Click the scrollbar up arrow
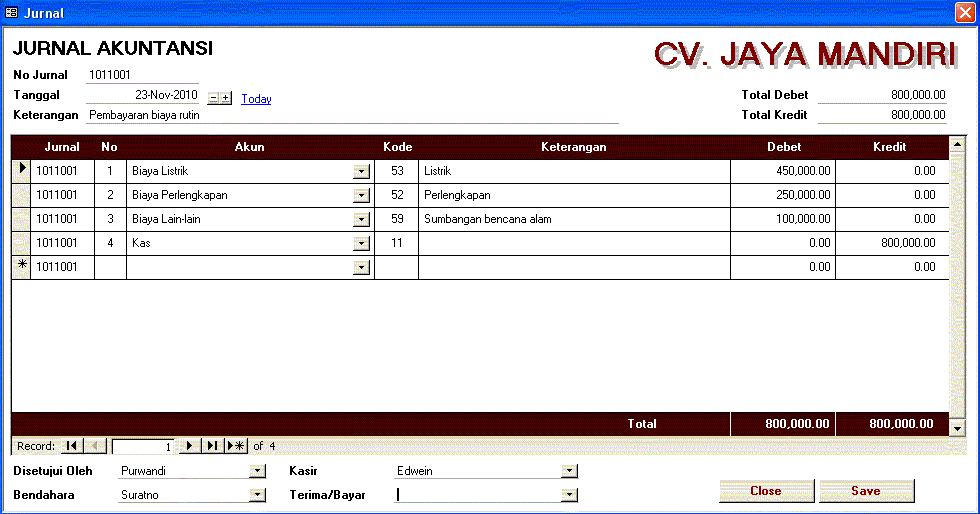Image resolution: width=980 pixels, height=514 pixels. [x=957, y=145]
